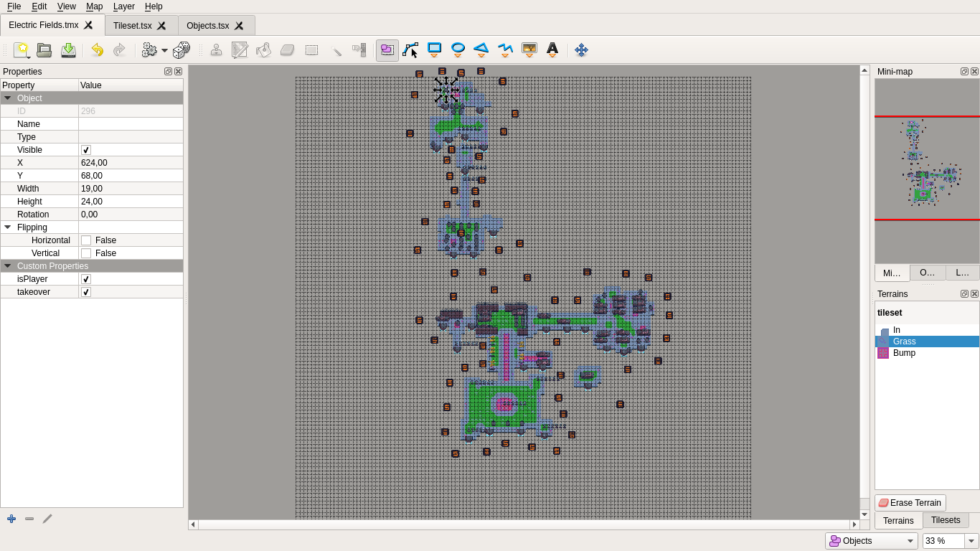Open the Edit menu
980x551 pixels.
pos(39,6)
